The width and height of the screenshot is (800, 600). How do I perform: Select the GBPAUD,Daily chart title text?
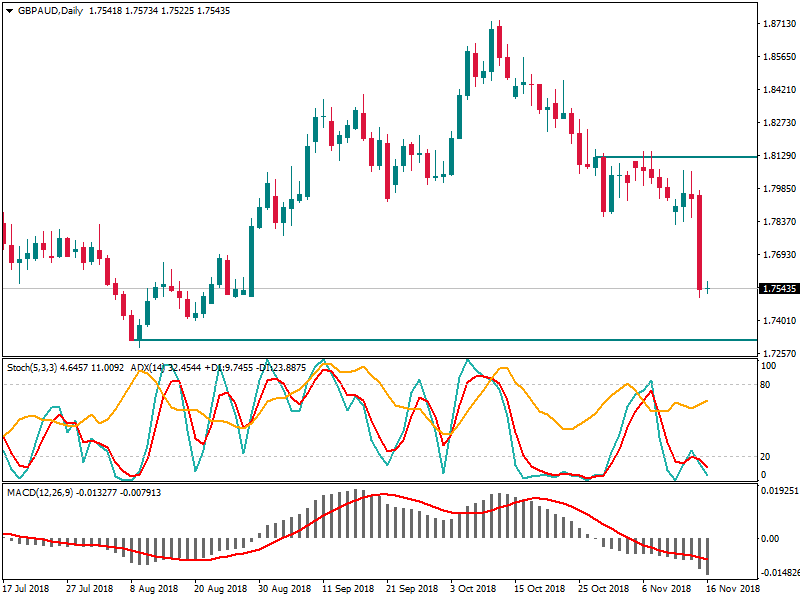pos(50,11)
